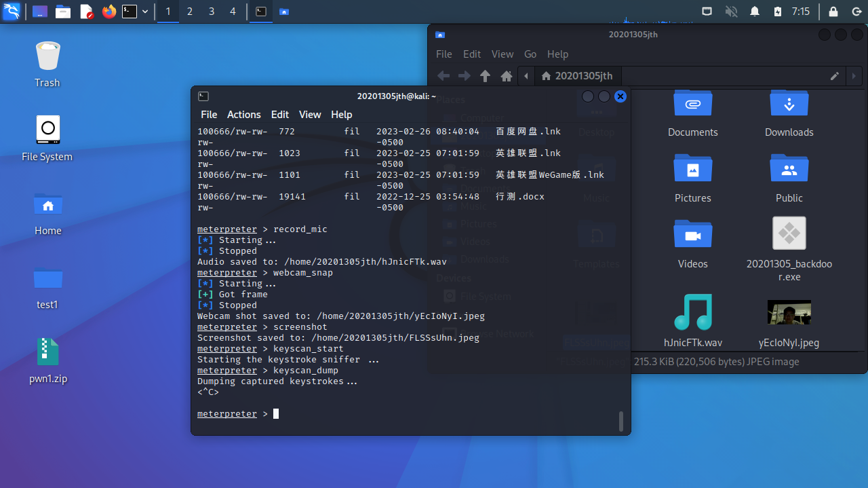Click the keyscan_dump command text
868x488 pixels.
306,371
